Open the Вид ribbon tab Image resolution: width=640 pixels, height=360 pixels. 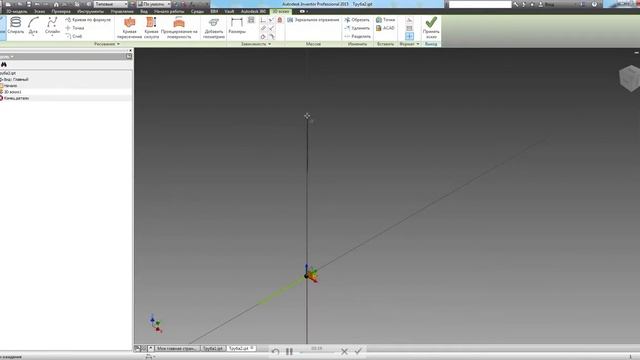[144, 11]
